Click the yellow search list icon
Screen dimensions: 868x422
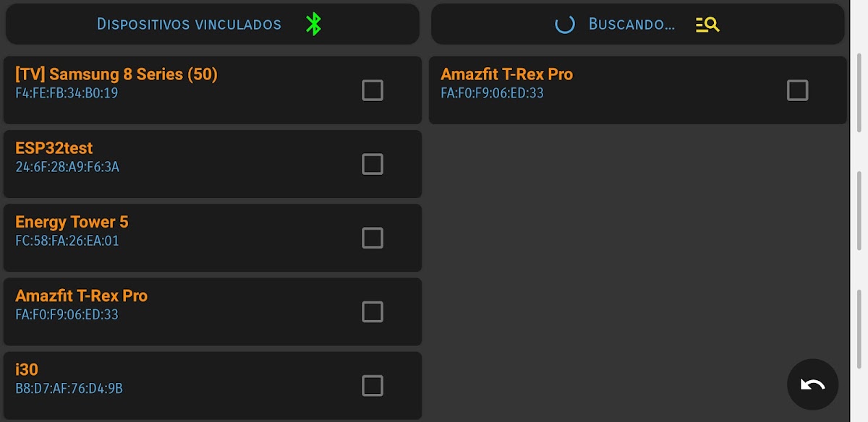click(707, 25)
